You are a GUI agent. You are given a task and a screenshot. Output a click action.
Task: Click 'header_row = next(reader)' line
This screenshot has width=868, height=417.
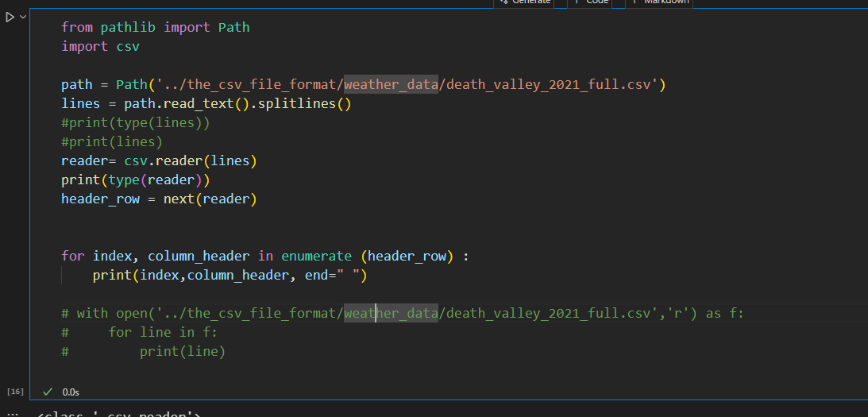pyautogui.click(x=159, y=199)
